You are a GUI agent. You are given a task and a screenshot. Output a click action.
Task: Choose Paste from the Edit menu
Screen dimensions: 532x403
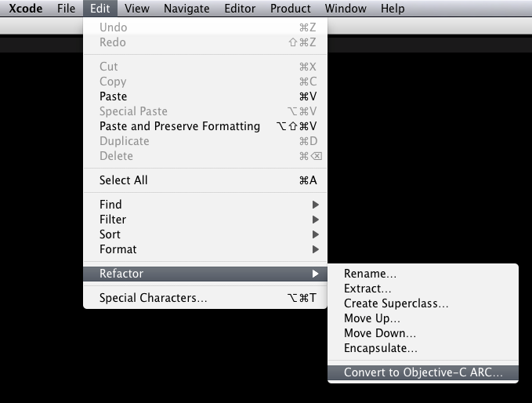[x=113, y=96]
